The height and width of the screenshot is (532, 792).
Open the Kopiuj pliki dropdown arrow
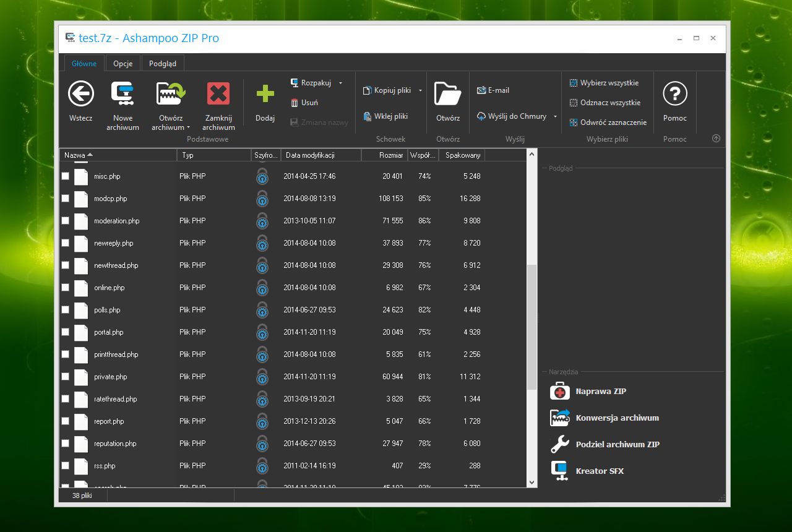(x=420, y=90)
